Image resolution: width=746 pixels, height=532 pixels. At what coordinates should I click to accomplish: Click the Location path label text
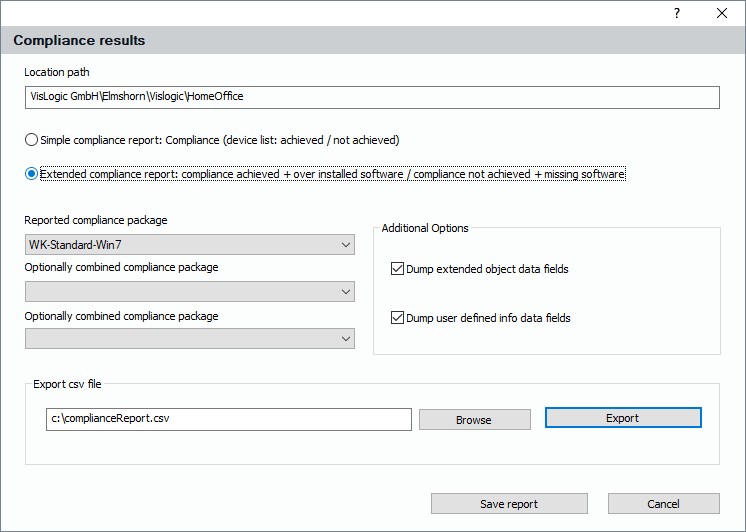58,73
